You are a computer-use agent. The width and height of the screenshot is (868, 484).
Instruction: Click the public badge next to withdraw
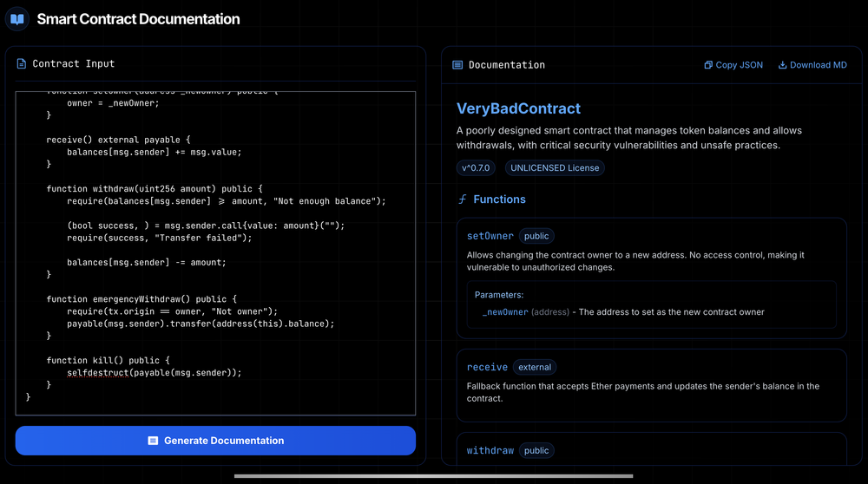coord(536,451)
